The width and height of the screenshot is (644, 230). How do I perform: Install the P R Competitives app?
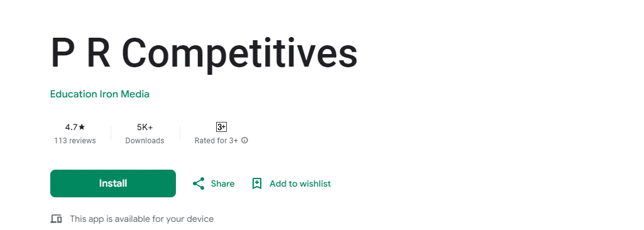tap(113, 183)
